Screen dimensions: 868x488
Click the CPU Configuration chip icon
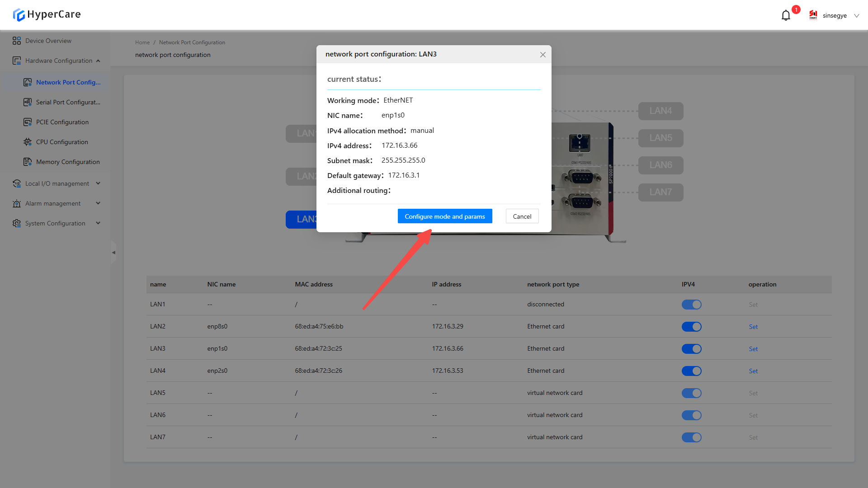[28, 142]
